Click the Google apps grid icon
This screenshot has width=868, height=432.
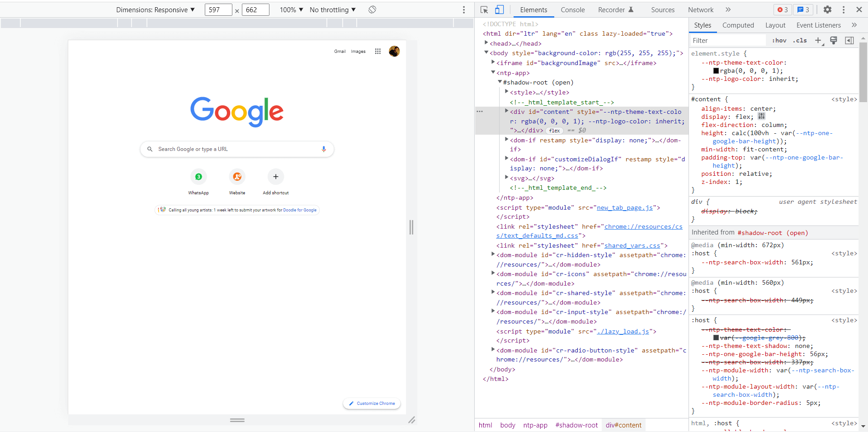[377, 51]
